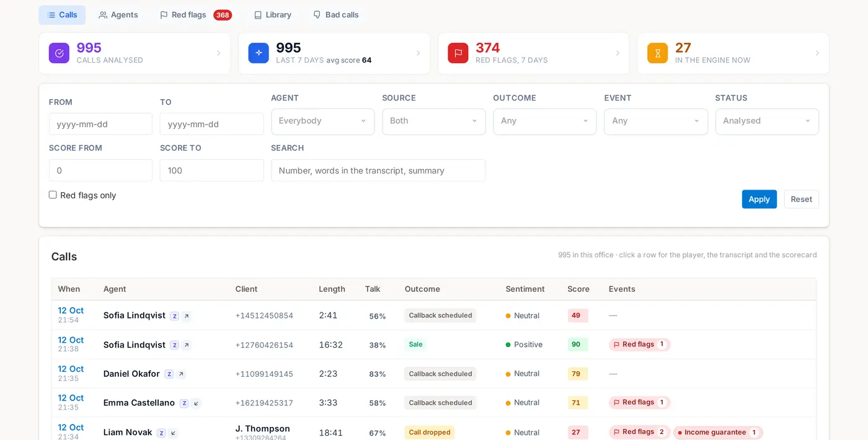
Task: Focus the To date field
Action: pos(212,124)
